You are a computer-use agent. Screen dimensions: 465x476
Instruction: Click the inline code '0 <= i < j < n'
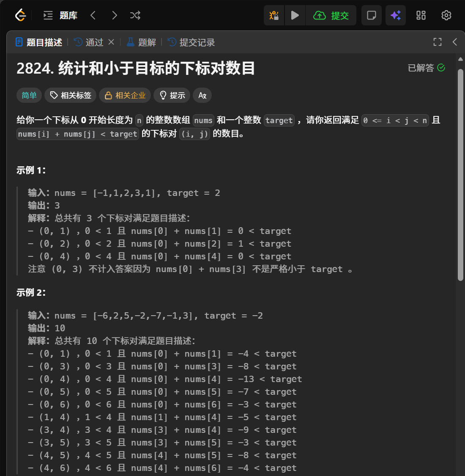[x=395, y=121]
